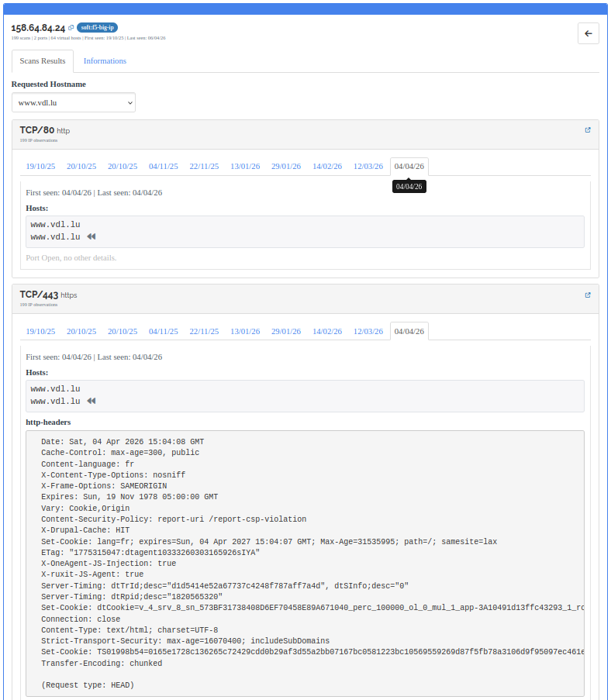Select 04/11/25 scan date in TCP/80 panel
Image resolution: width=611 pixels, height=700 pixels.
(x=163, y=167)
